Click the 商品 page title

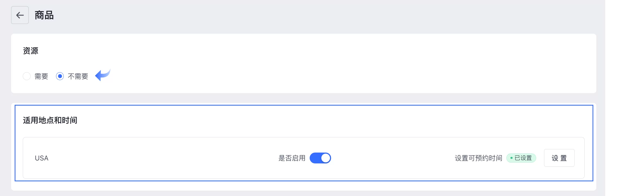pyautogui.click(x=43, y=15)
